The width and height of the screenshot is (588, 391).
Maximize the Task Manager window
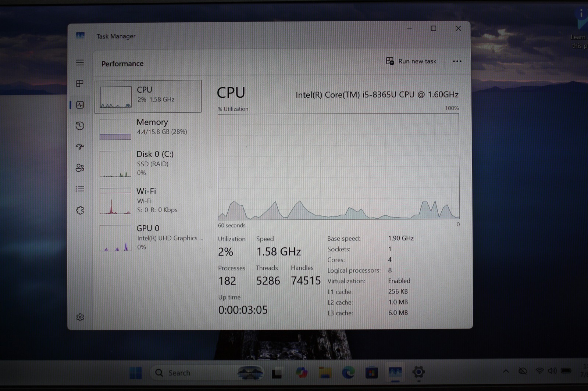tap(433, 28)
